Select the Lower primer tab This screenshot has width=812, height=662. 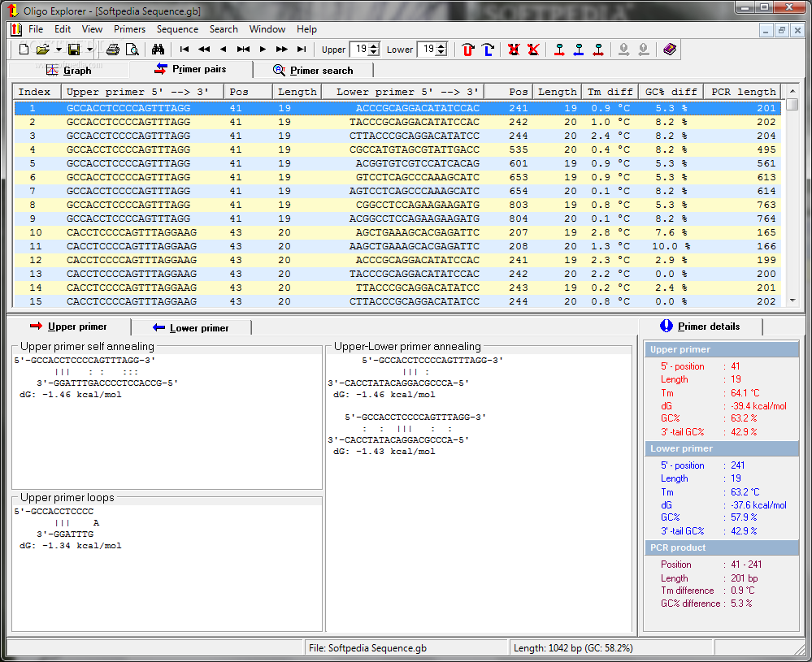(191, 327)
